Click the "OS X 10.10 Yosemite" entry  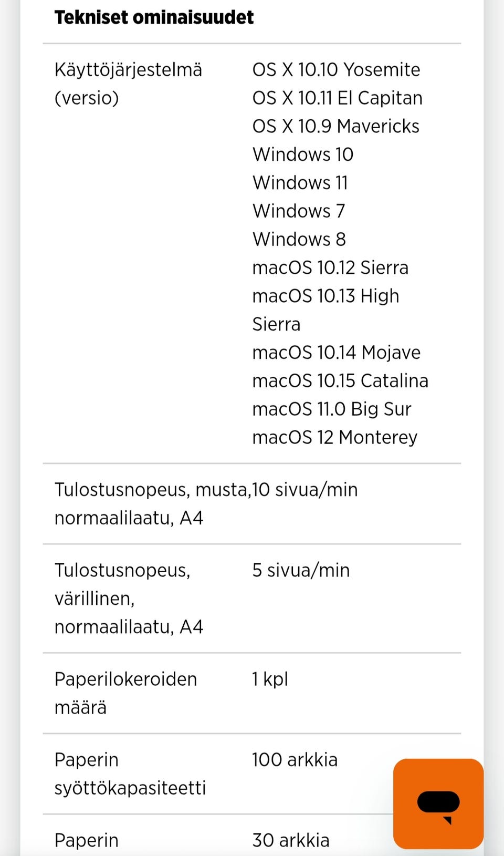coord(336,69)
